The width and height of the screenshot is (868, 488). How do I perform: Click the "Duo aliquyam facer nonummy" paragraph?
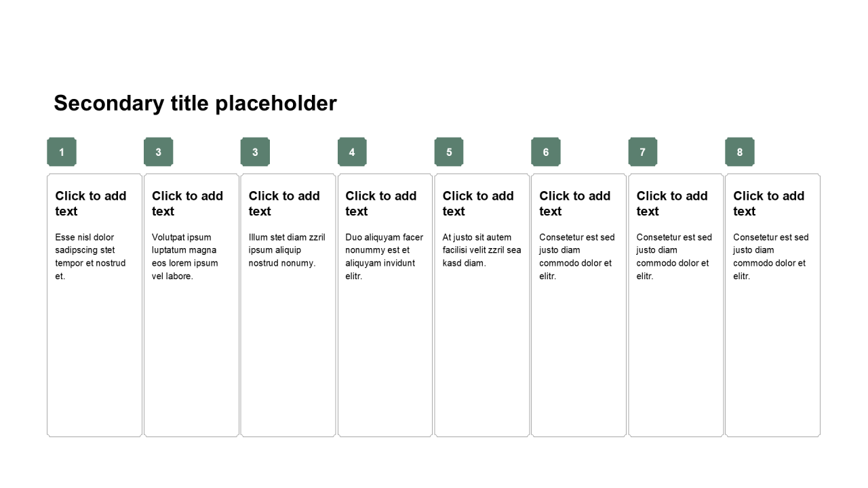point(384,257)
